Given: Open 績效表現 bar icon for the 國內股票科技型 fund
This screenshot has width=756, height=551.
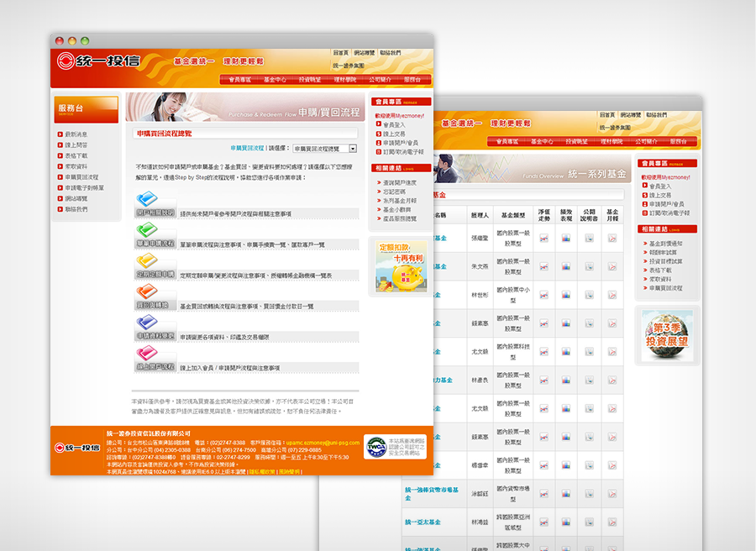Looking at the screenshot, I should pyautogui.click(x=566, y=352).
